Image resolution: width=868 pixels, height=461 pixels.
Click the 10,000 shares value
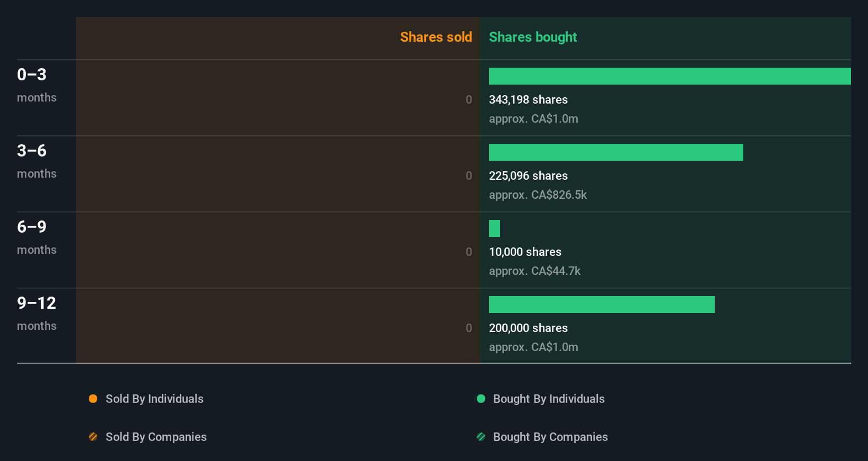pos(525,252)
